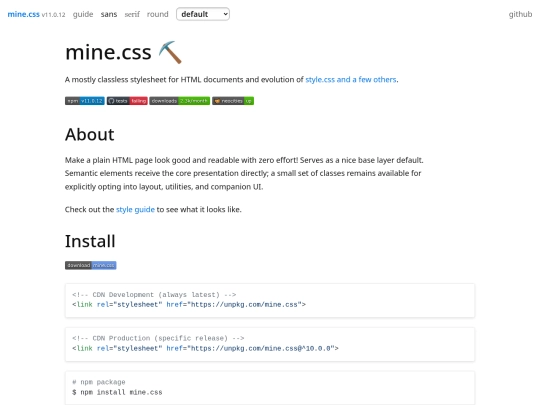Click the 'About' heading

pyautogui.click(x=90, y=134)
